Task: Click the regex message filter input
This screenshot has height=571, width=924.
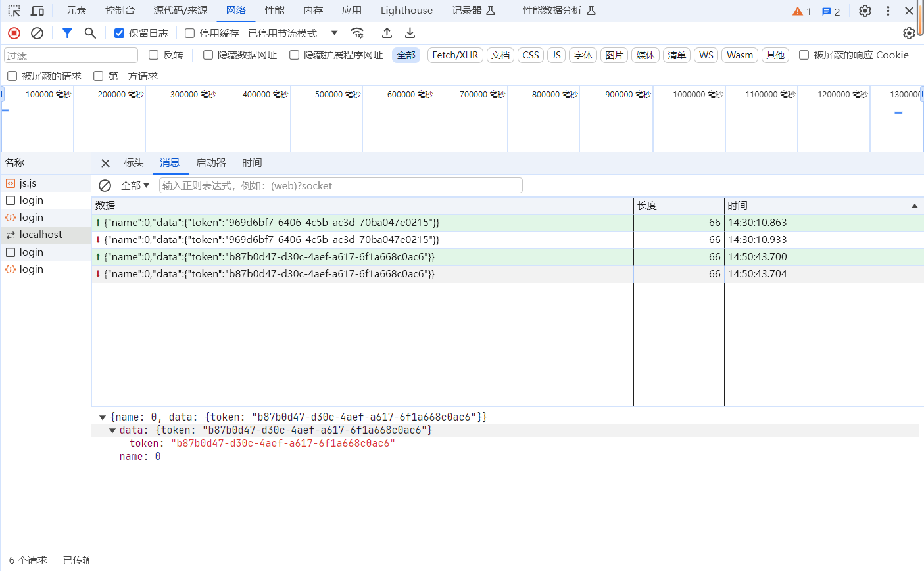Action: click(341, 186)
